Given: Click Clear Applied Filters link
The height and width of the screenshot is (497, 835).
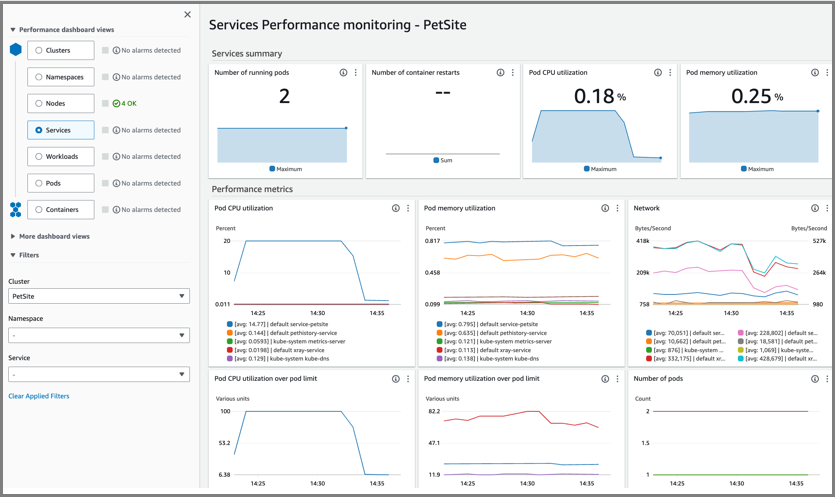Looking at the screenshot, I should click(39, 396).
